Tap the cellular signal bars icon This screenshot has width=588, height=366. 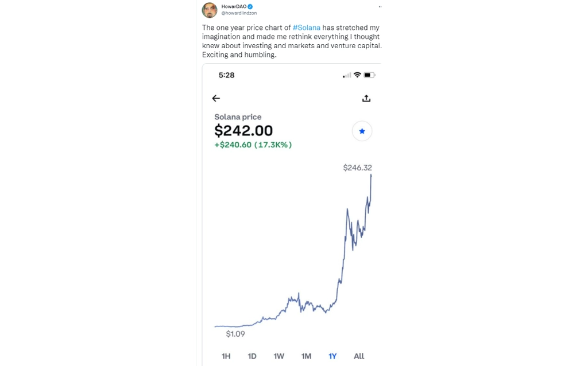pyautogui.click(x=347, y=75)
